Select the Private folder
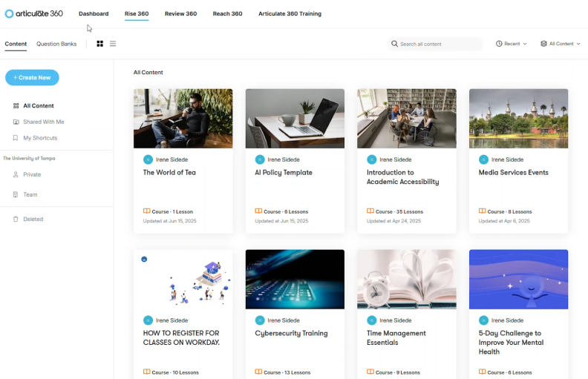This screenshot has height=379, width=588. [32, 174]
